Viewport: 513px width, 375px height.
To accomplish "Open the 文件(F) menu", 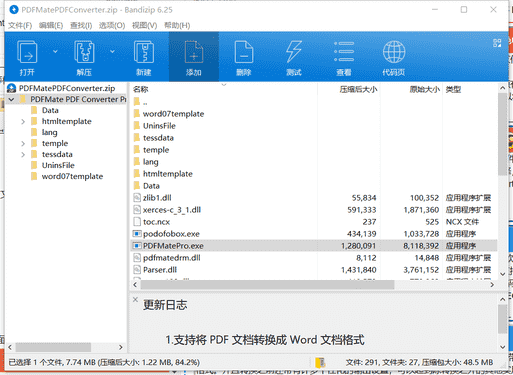I will [20, 25].
